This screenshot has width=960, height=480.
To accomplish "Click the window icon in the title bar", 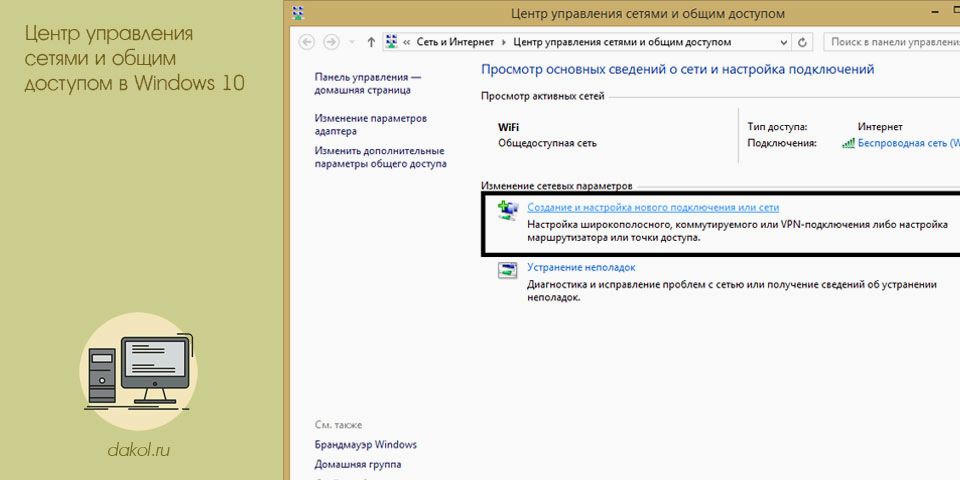I will [298, 12].
